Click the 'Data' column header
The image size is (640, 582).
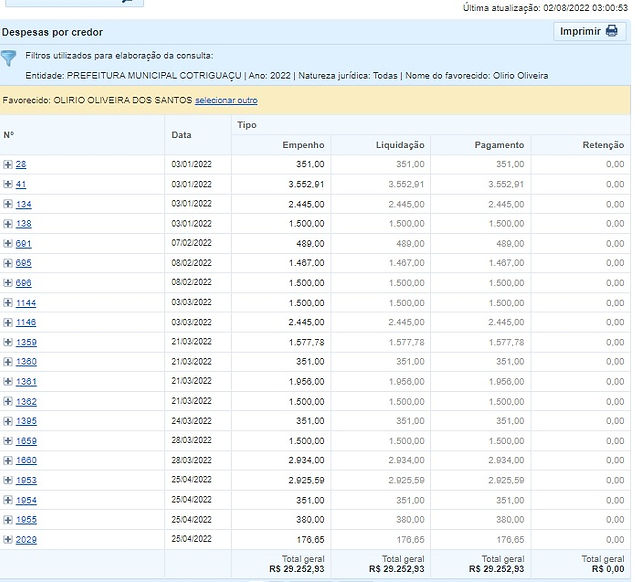181,135
